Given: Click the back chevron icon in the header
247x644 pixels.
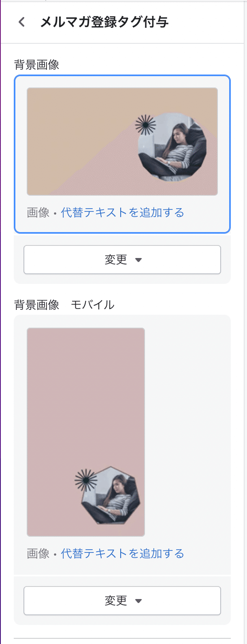Looking at the screenshot, I should pyautogui.click(x=21, y=21).
